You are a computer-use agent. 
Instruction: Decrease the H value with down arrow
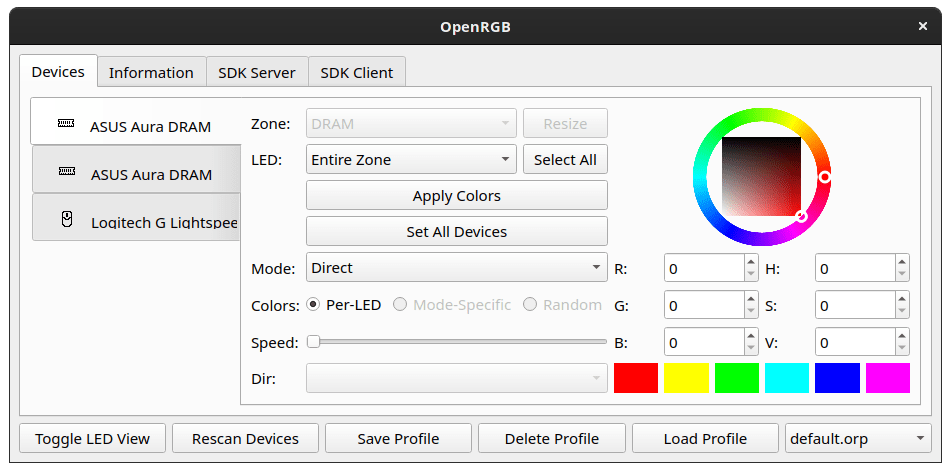pos(902,275)
